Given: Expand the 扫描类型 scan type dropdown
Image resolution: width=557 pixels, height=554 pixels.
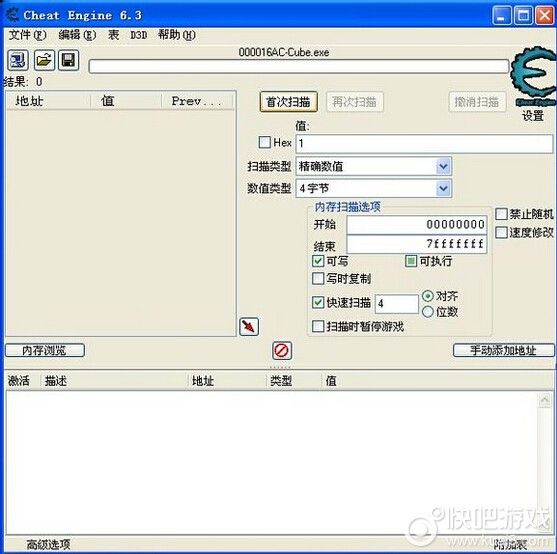Looking at the screenshot, I should (x=443, y=166).
